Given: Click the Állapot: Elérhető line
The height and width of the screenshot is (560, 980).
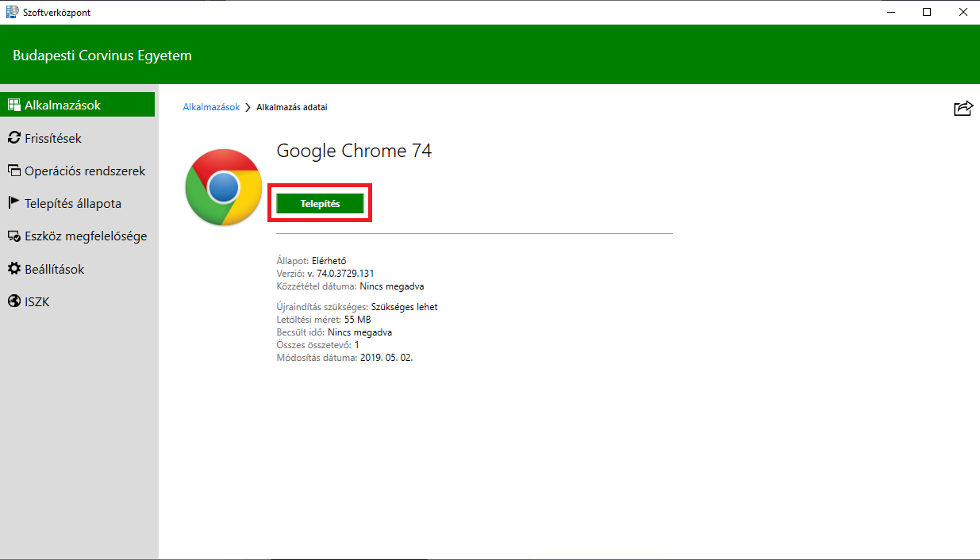Looking at the screenshot, I should tap(311, 261).
